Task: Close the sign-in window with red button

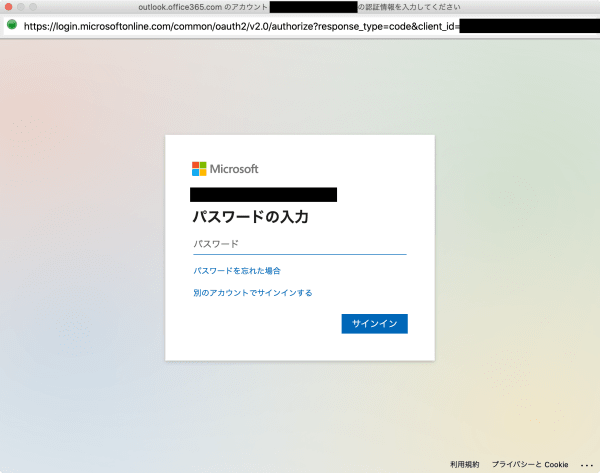Action: (x=8, y=7)
